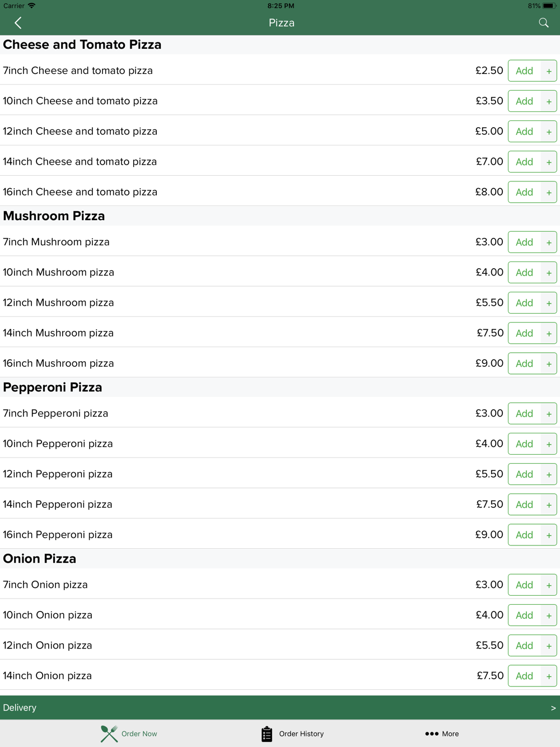Add 16inch Pepperoni pizza to order
This screenshot has height=747, width=560.
525,535
